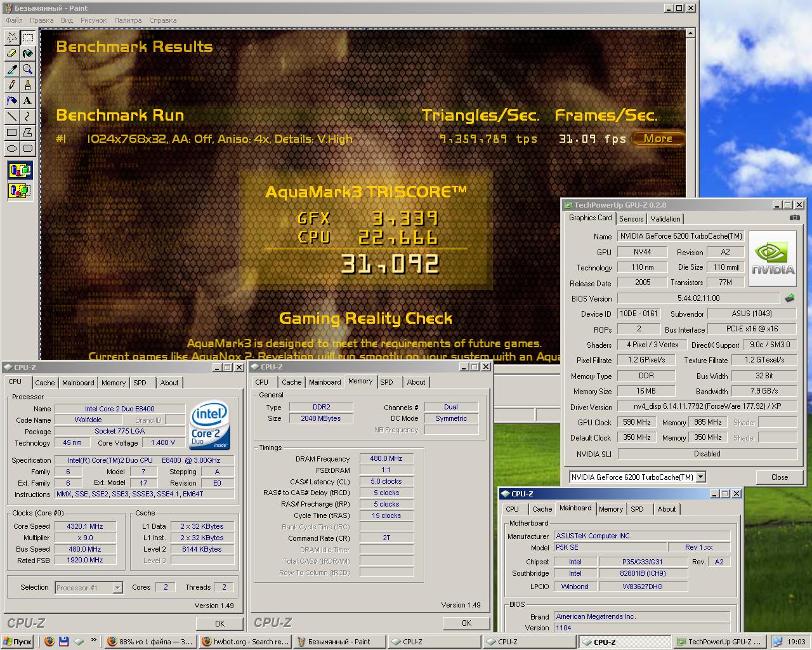Click the BIOS save chip icon in GPU-Z

point(790,298)
